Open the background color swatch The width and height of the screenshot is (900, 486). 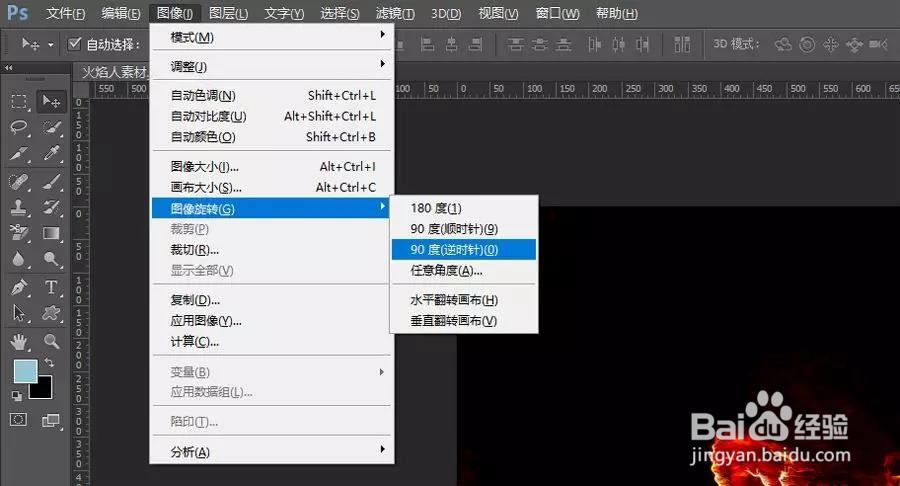tap(44, 390)
